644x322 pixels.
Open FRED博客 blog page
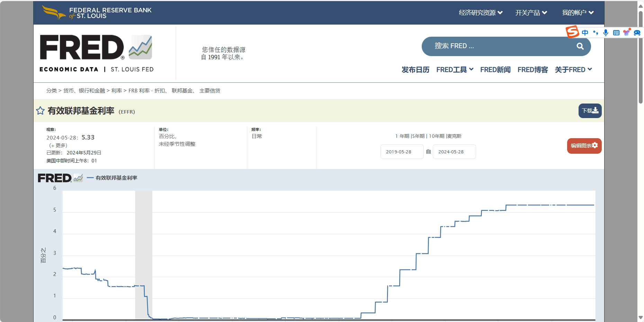click(533, 70)
